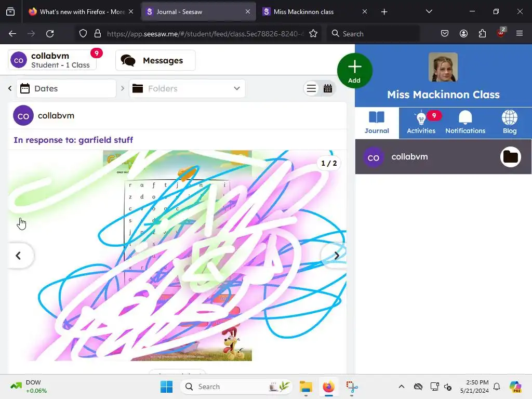Open the collabvm folder icon in sidebar
Image resolution: width=532 pixels, height=399 pixels.
pyautogui.click(x=511, y=157)
